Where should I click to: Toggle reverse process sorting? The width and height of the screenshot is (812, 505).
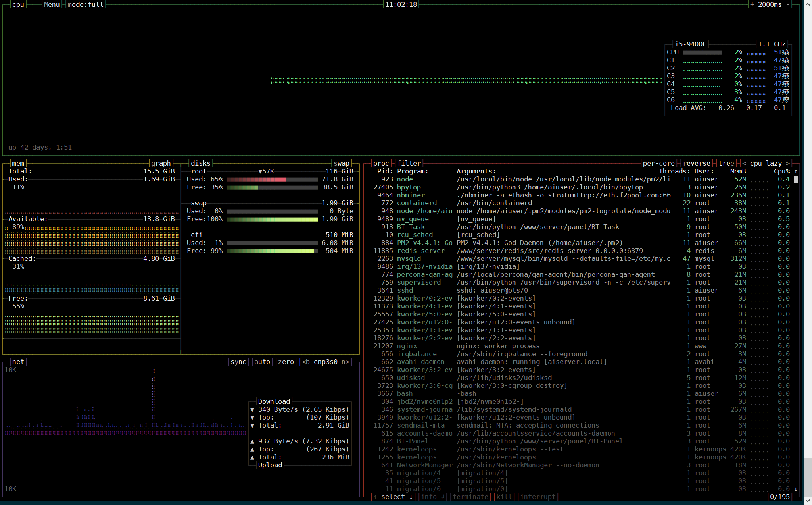pos(697,163)
